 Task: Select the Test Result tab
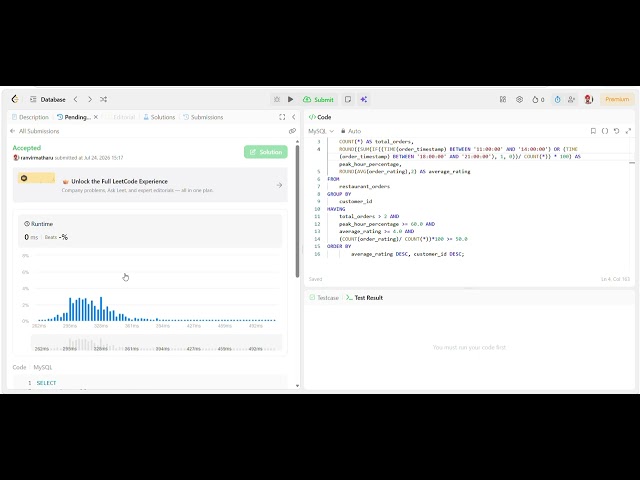(x=364, y=298)
